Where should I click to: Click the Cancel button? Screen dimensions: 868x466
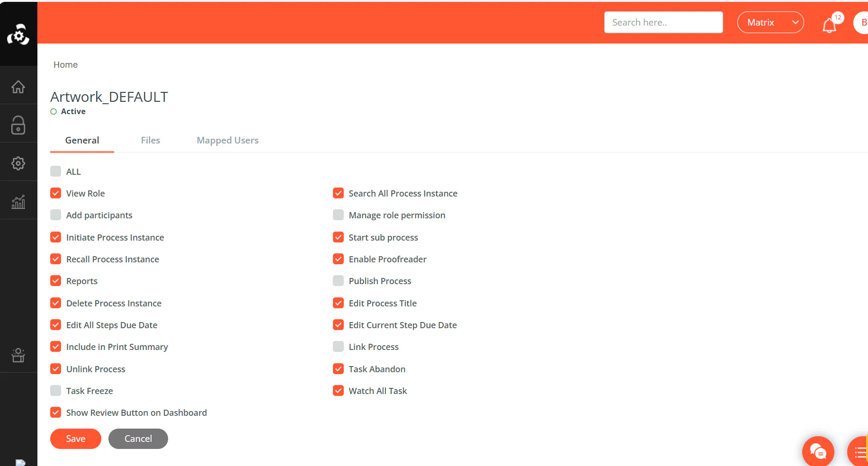coord(138,439)
